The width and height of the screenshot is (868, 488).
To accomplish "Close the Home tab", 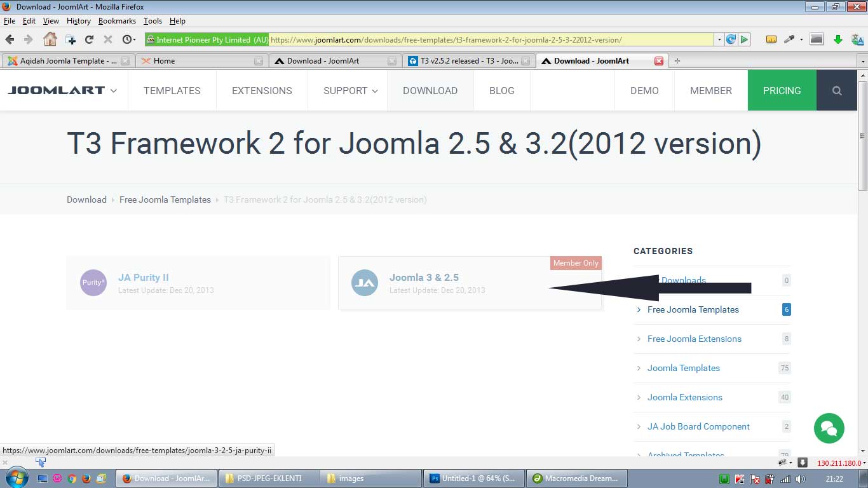I will (x=259, y=61).
